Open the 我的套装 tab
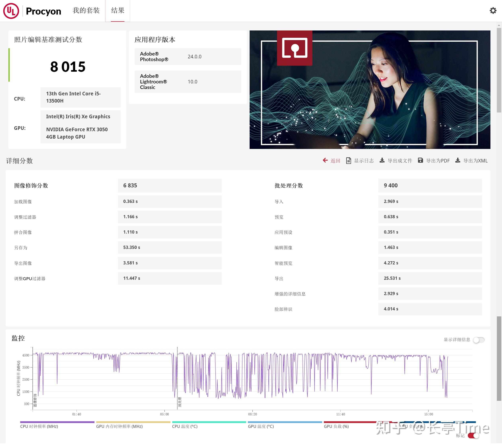The image size is (502, 448). pyautogui.click(x=86, y=11)
